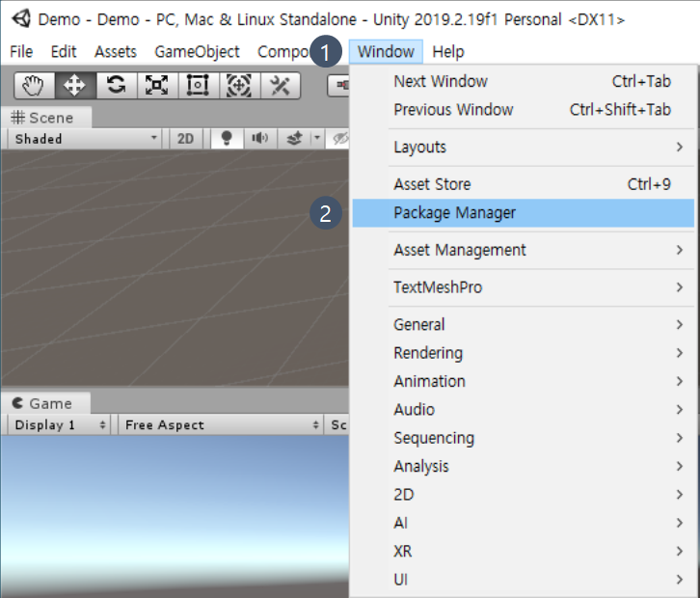Open the Free Aspect dropdown
The width and height of the screenshot is (700, 598).
[x=221, y=424]
